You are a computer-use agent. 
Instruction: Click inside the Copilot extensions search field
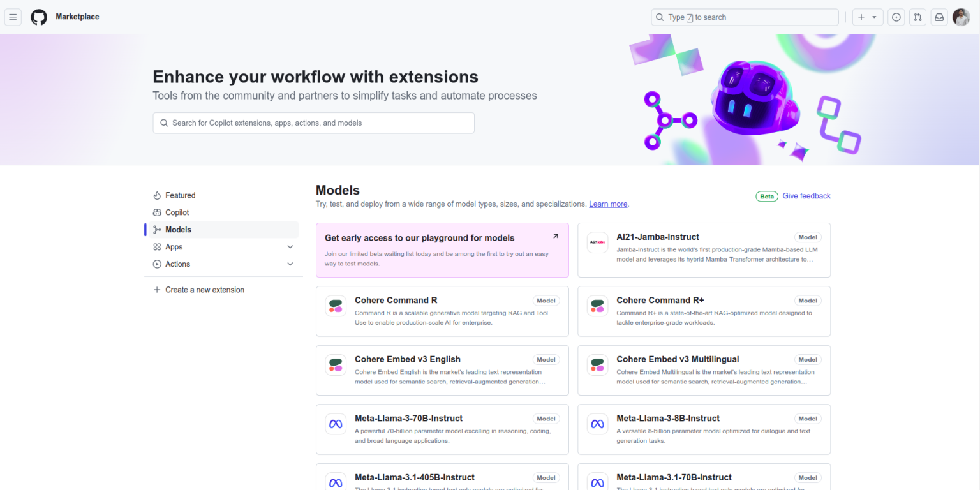[313, 122]
